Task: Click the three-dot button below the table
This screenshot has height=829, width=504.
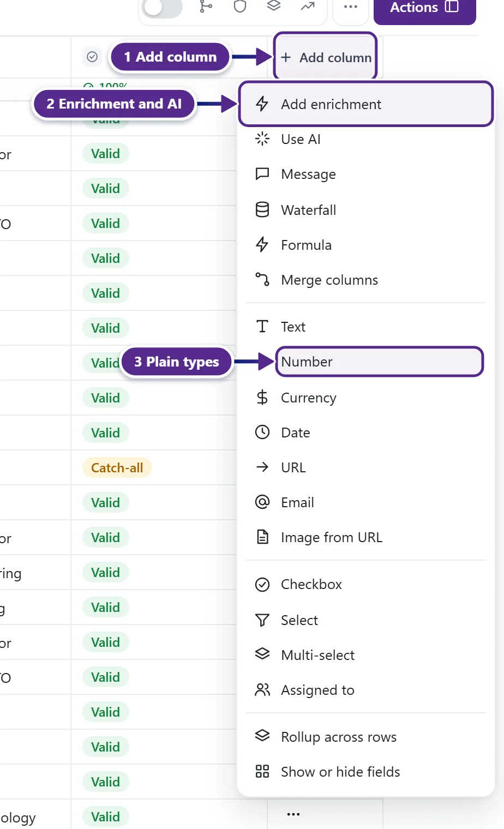Action: click(x=293, y=814)
